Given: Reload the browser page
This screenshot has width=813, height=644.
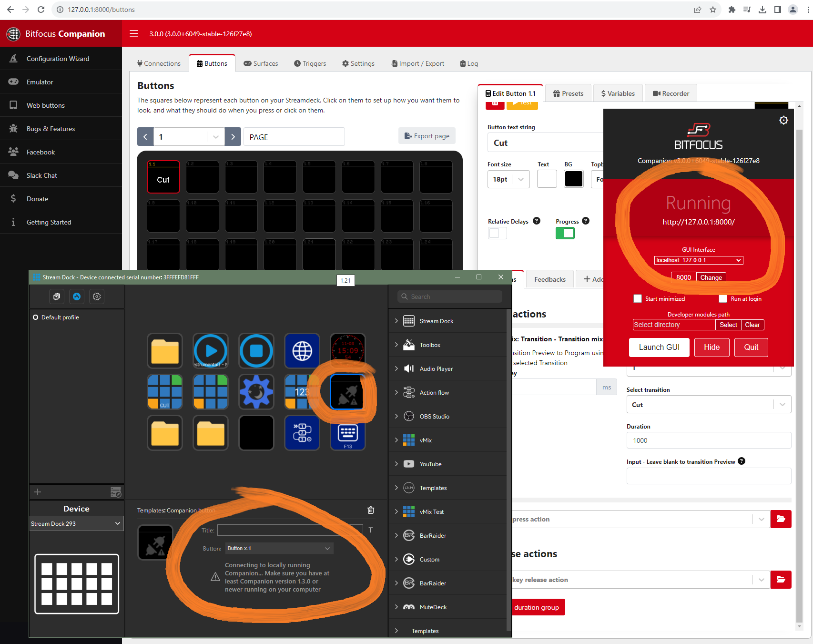Looking at the screenshot, I should [41, 10].
